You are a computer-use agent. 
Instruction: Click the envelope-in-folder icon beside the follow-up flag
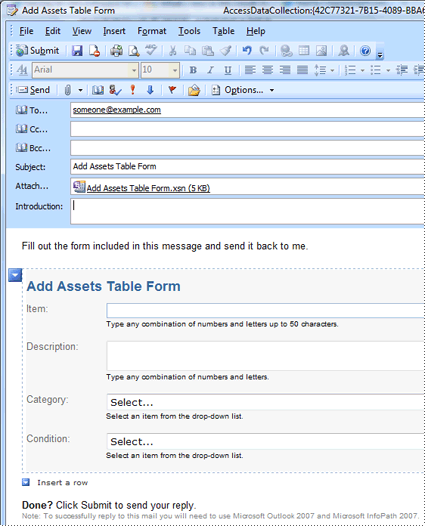(x=194, y=90)
